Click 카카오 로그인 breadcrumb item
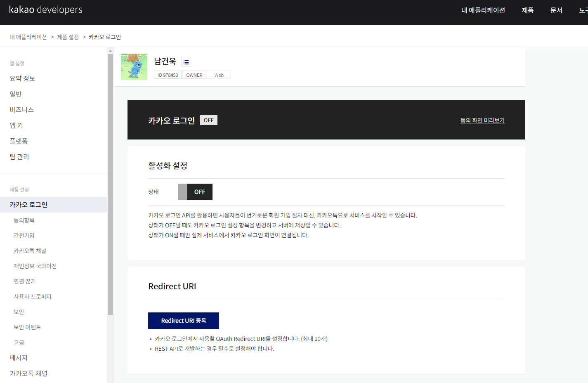Screen dimensions: 588x383 point(105,37)
